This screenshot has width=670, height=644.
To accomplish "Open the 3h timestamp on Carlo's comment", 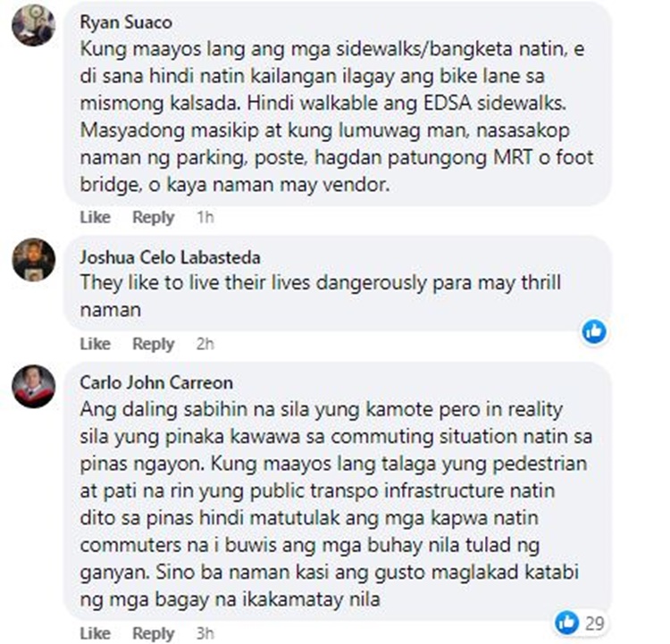I will (205, 633).
